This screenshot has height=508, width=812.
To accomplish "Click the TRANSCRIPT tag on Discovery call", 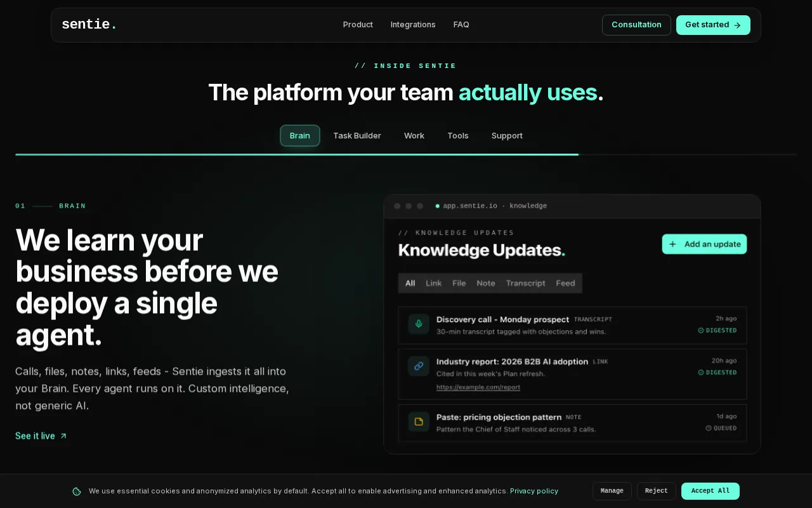I will [x=593, y=319].
